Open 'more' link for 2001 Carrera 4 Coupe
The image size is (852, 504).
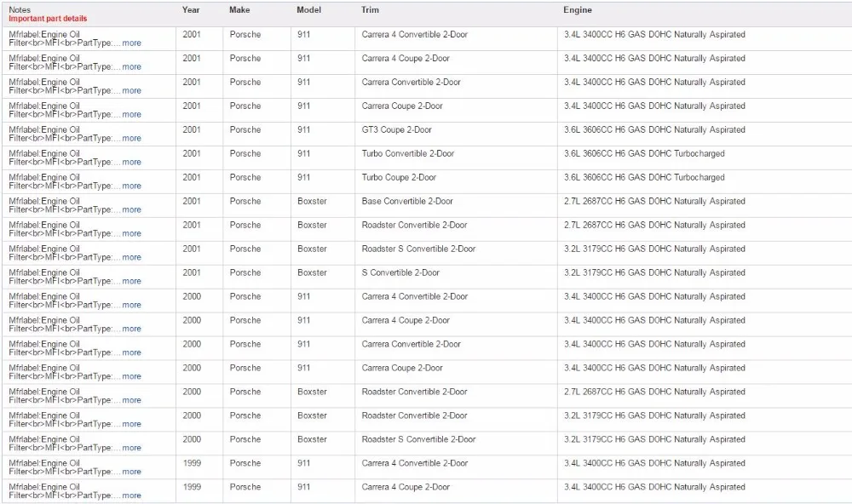[x=131, y=66]
